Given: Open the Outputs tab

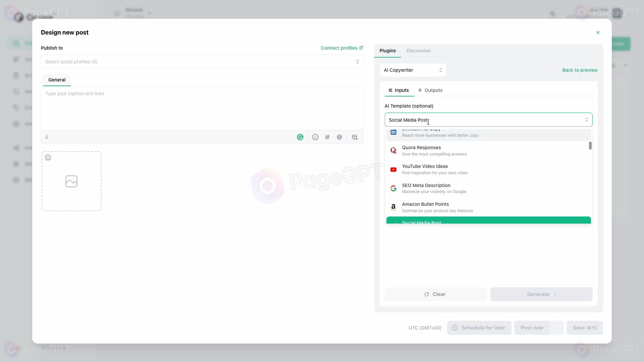Looking at the screenshot, I should click(430, 90).
